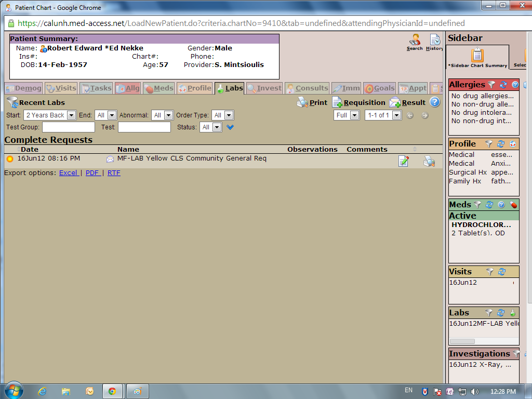Click the Excel export link
This screenshot has width=532, height=399.
click(x=68, y=173)
